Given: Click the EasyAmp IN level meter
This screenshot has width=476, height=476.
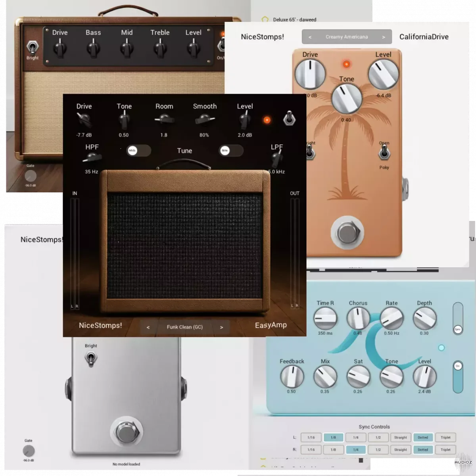Looking at the screenshot, I should click(x=75, y=254).
